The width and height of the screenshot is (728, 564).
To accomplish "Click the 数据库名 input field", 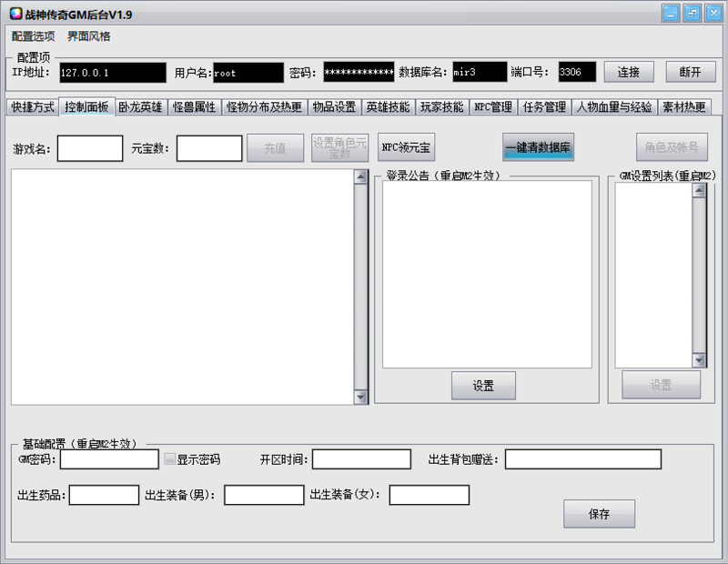I will pyautogui.click(x=480, y=72).
